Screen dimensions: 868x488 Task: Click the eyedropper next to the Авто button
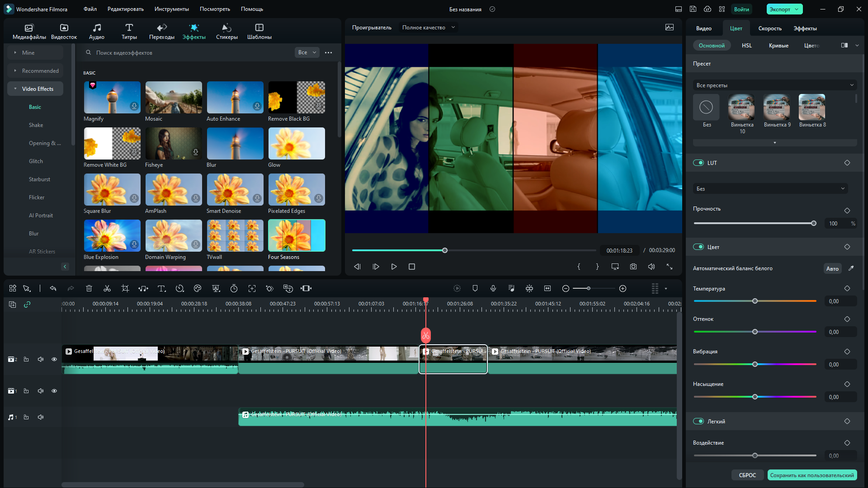[x=851, y=268]
